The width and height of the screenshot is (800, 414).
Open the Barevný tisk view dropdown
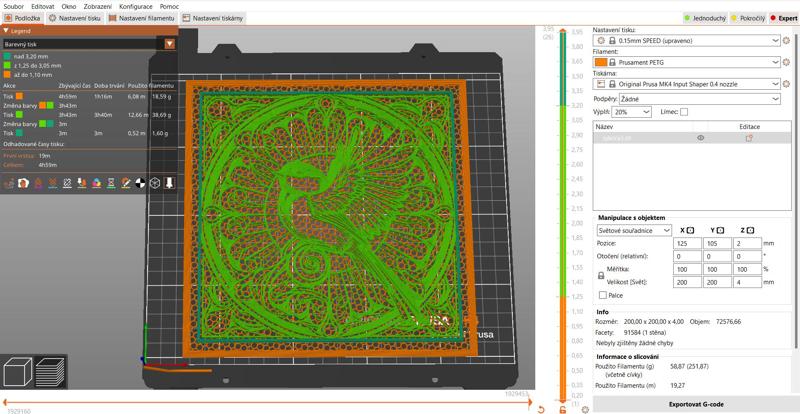(89, 44)
